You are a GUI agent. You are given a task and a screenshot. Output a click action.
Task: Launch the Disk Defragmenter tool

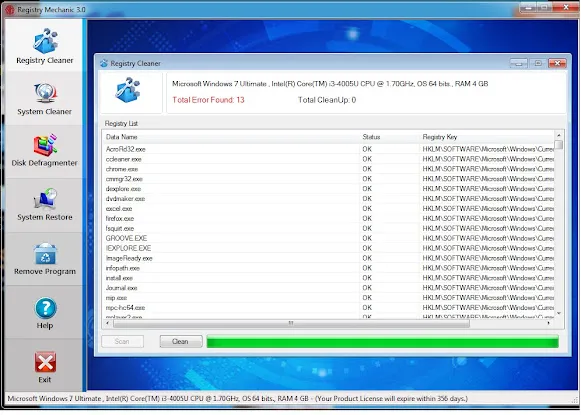45,150
